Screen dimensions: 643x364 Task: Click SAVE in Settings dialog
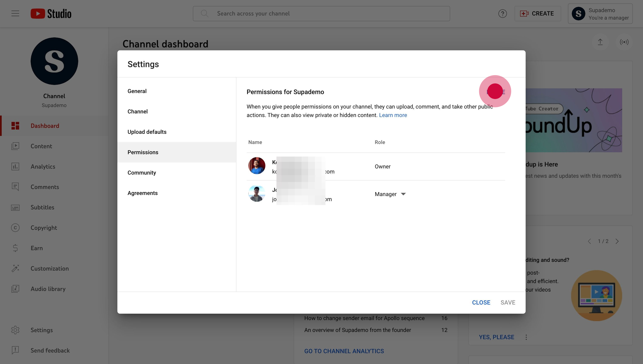[508, 302]
